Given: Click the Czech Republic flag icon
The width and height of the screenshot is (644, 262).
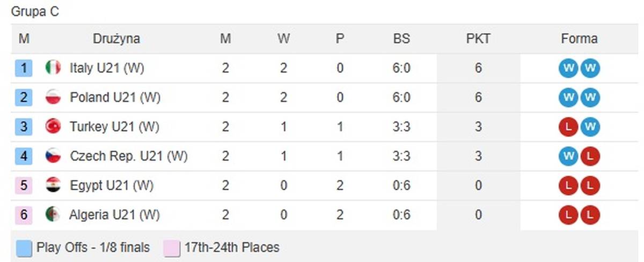Looking at the screenshot, I should (53, 156).
